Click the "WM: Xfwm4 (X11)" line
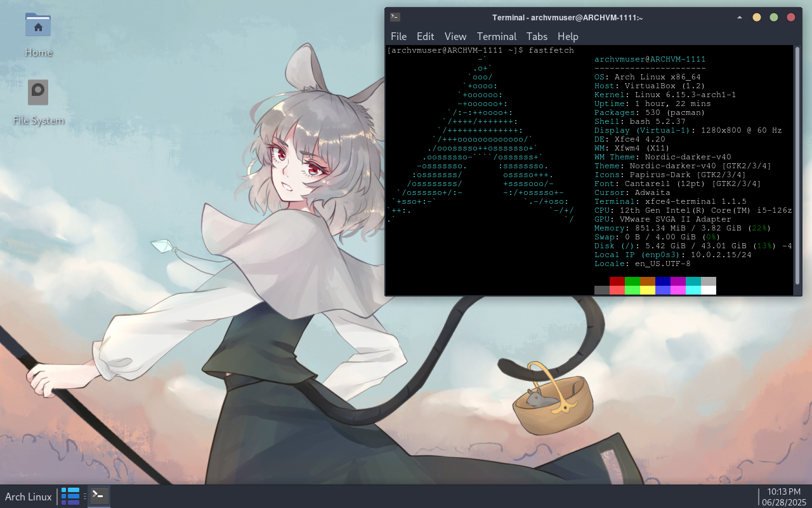 [x=632, y=148]
